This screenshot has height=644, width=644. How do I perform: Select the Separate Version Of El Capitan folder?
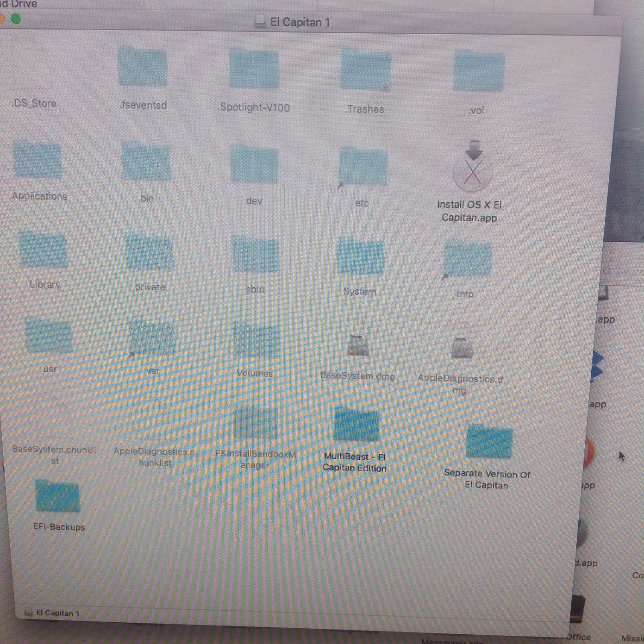489,442
